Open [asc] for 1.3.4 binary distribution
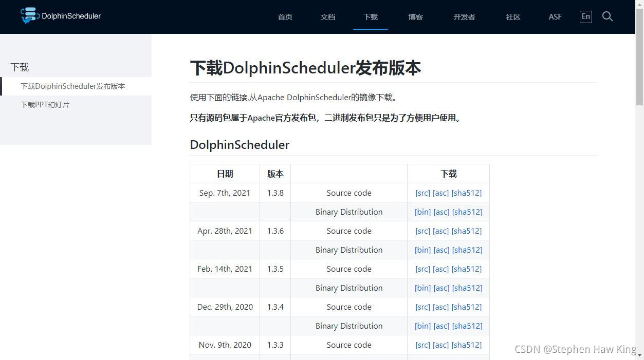 pyautogui.click(x=441, y=326)
